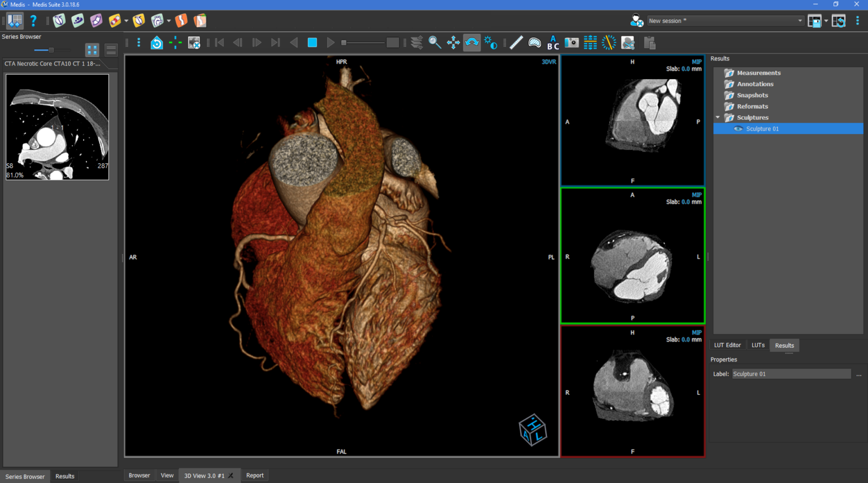Adjust the thumbnail size slider
The image size is (868, 483).
coord(51,50)
